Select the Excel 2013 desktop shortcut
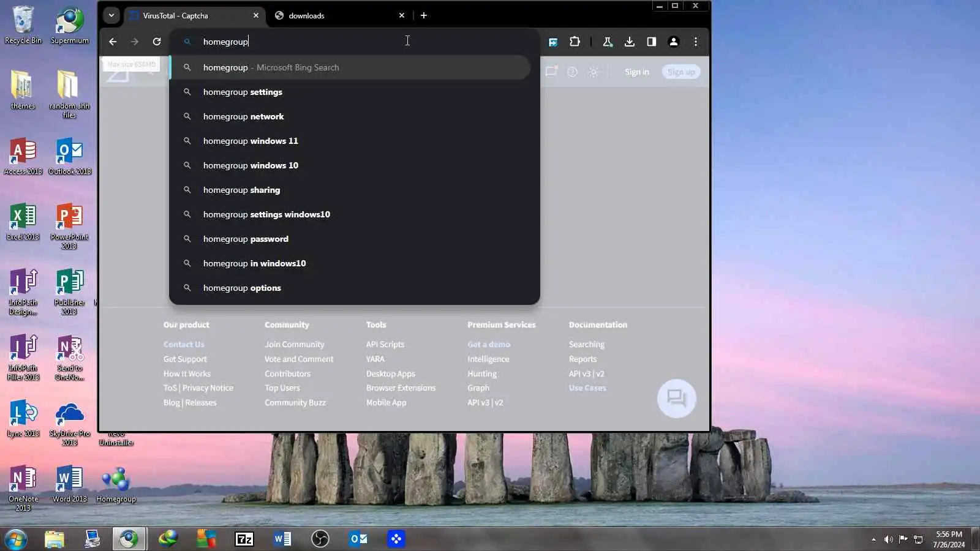 tap(23, 222)
